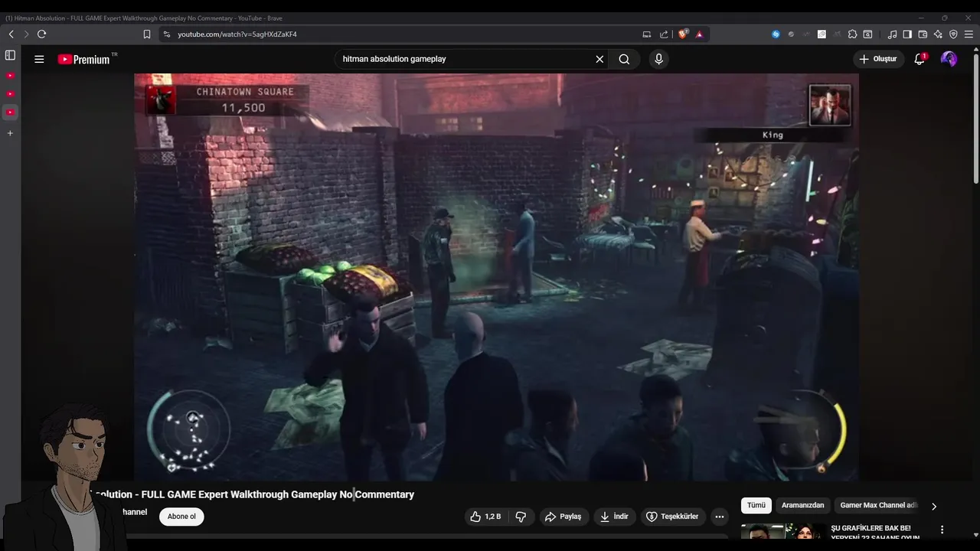This screenshot has height=551, width=980.
Task: Click the Shazam extension icon
Action: tap(776, 34)
